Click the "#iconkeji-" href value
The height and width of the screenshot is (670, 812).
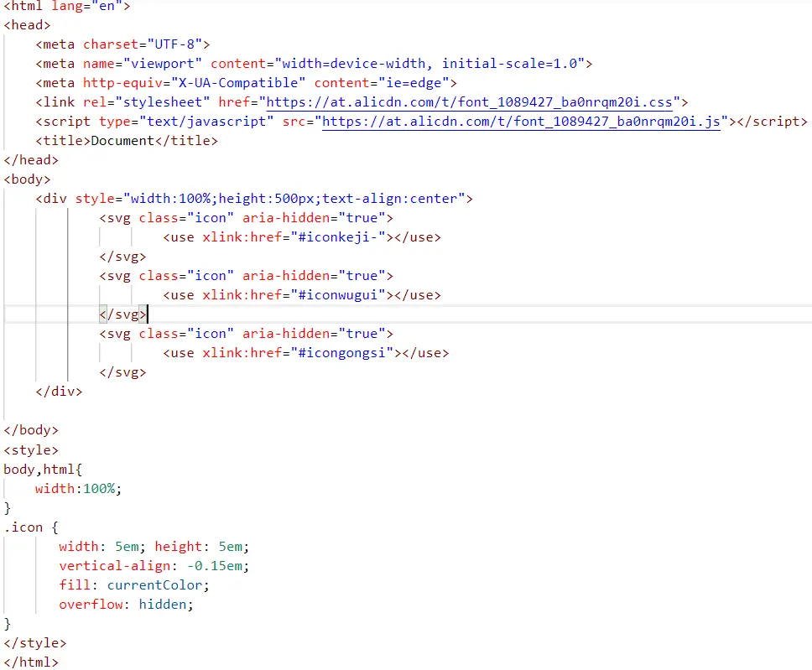click(x=338, y=237)
